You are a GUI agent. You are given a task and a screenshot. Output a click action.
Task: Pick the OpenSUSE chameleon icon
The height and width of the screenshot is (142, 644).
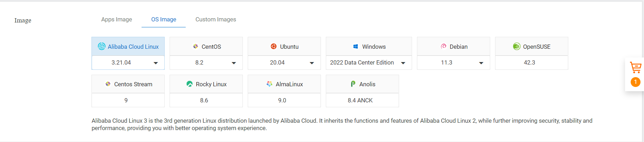[516, 46]
